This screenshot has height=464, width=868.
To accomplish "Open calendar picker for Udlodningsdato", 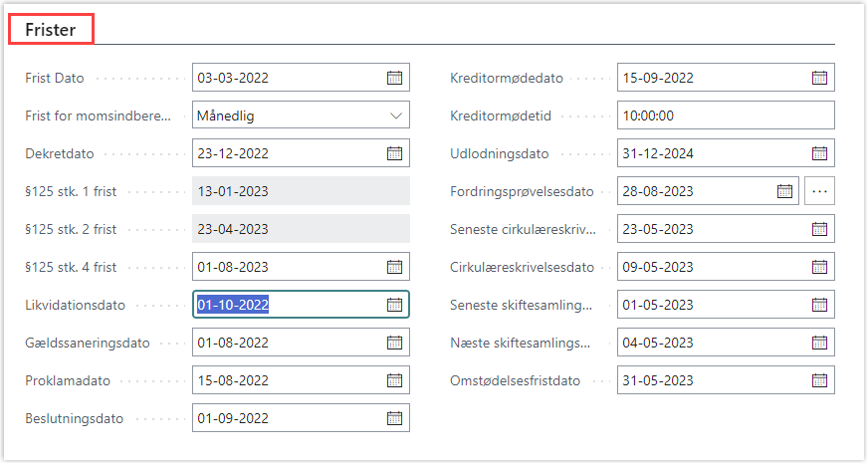I will click(819, 153).
